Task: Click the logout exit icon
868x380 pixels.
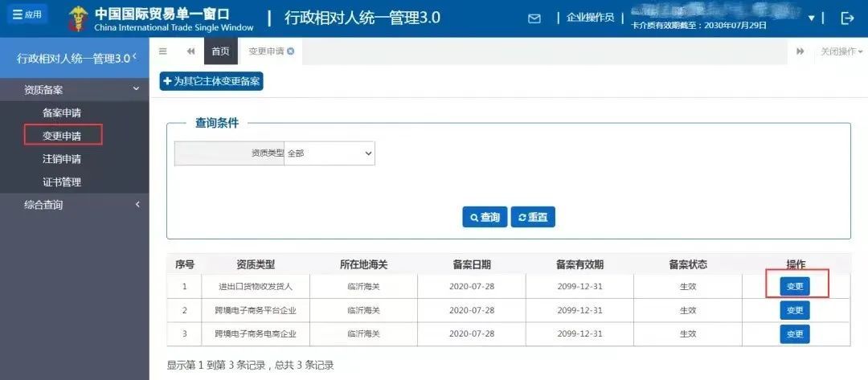Action: click(848, 18)
